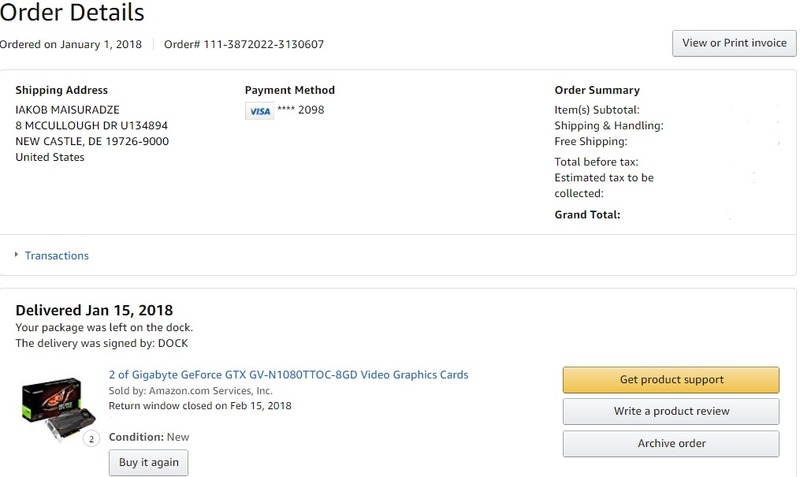Click Write a product review

pos(671,411)
